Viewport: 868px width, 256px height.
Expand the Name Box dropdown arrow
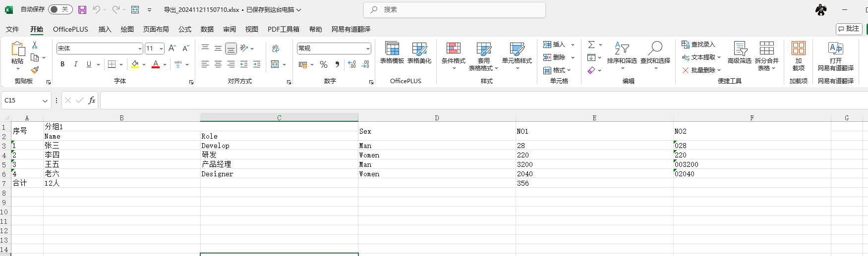[x=45, y=101]
